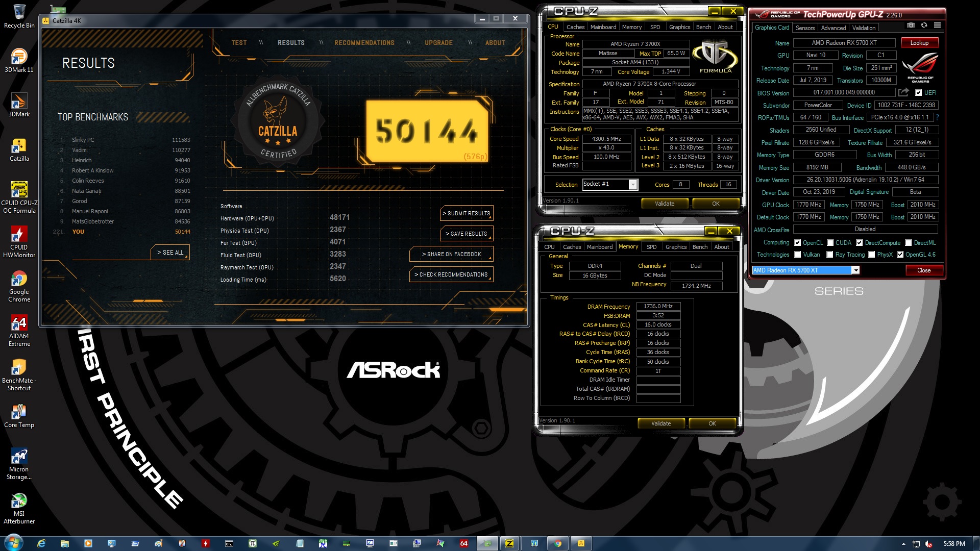Select the MSI Afterburner desktop icon
Viewport: 980px width, 551px height.
point(19,508)
